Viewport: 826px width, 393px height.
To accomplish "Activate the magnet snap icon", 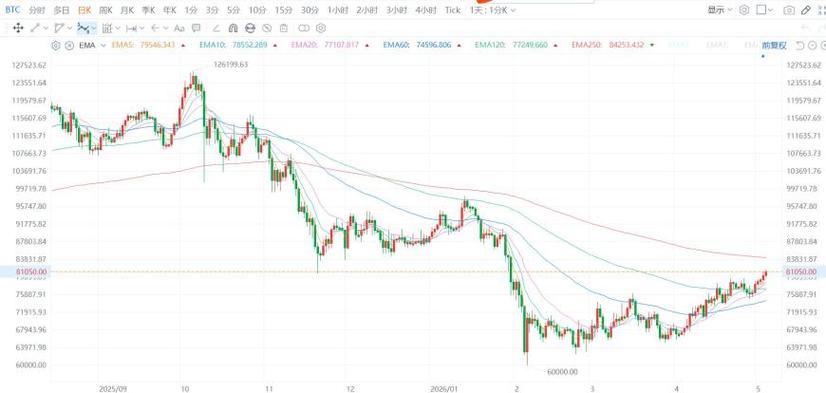I will (234, 28).
